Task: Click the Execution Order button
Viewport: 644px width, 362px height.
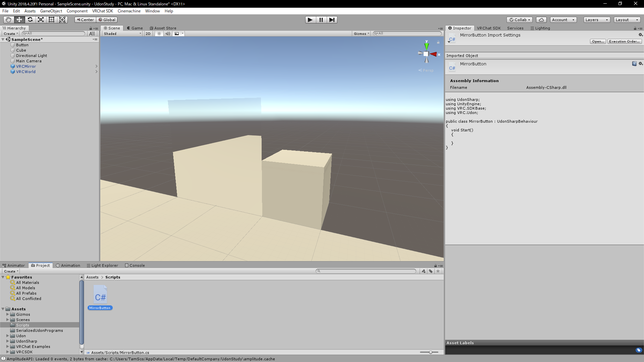Action: pyautogui.click(x=624, y=42)
